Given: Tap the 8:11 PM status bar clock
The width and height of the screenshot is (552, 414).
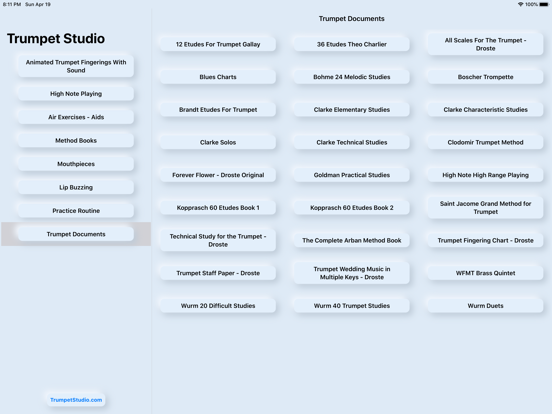Looking at the screenshot, I should 12,4.
